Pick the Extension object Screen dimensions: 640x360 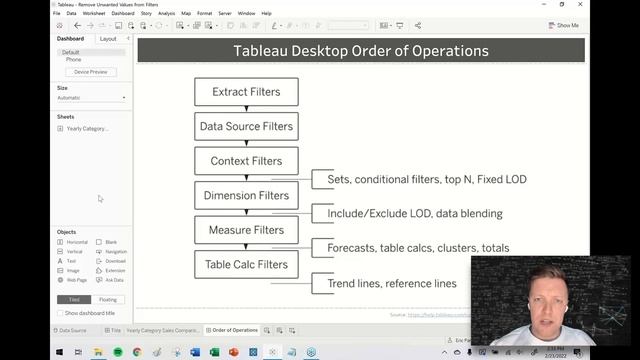click(x=111, y=271)
